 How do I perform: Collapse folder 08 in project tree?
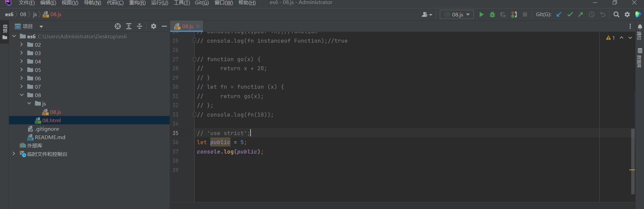[21, 95]
